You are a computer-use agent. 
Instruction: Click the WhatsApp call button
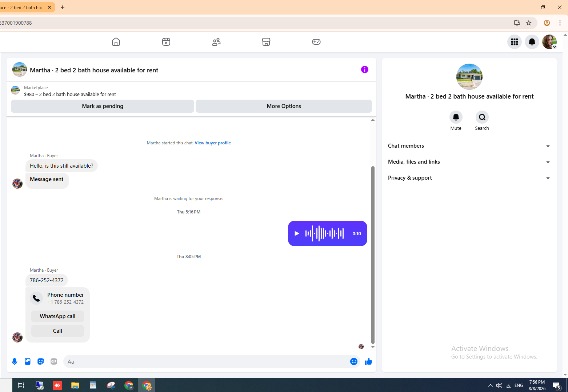pos(57,316)
